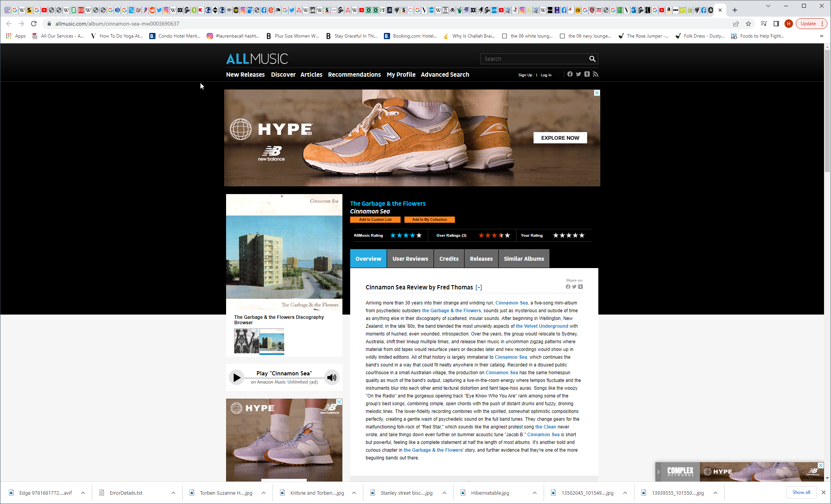Image resolution: width=831 pixels, height=504 pixels.
Task: Share review on Facebook icon
Action: pos(568,287)
